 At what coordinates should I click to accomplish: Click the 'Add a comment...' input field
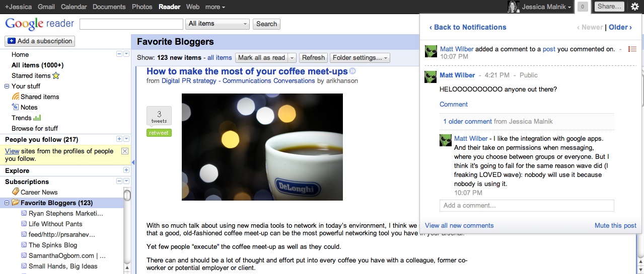[x=527, y=205]
